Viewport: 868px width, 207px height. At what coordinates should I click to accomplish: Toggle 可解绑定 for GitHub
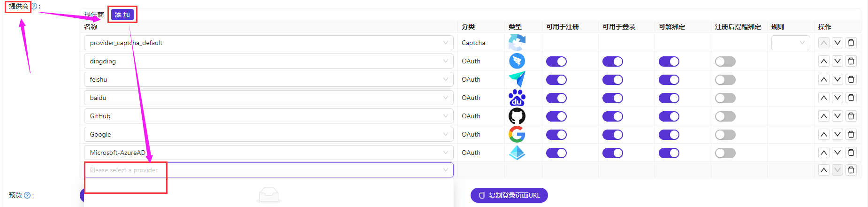669,116
